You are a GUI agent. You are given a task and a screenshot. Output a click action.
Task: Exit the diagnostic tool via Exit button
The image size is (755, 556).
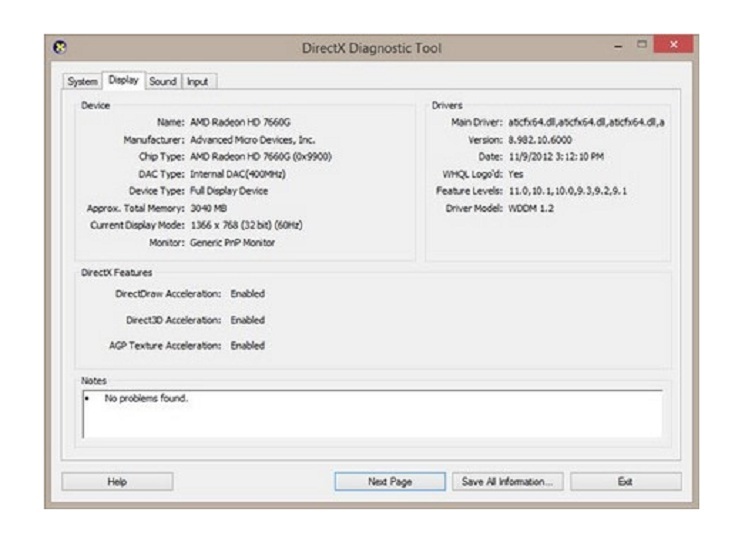625,482
